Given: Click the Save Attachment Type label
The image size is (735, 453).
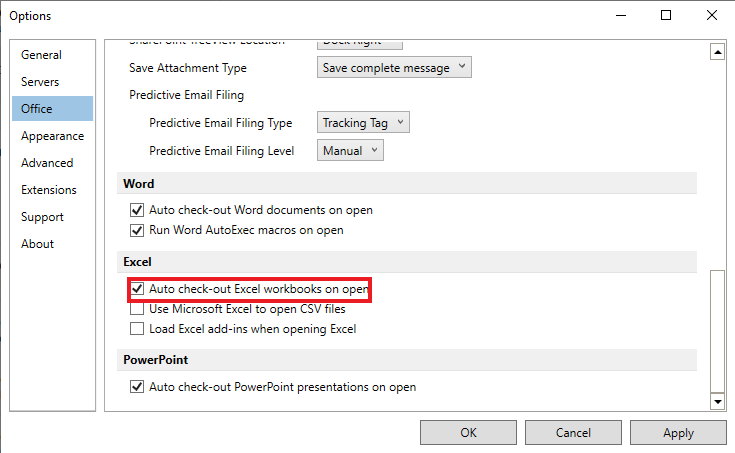Looking at the screenshot, I should [188, 68].
